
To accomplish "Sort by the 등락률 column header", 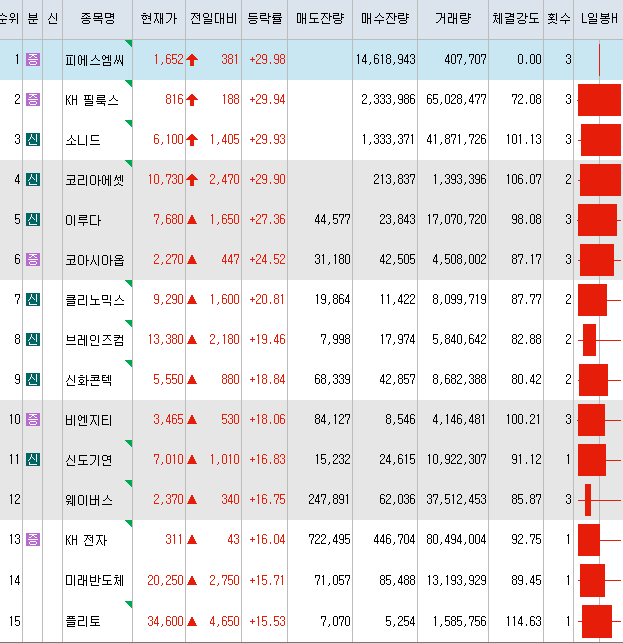I will (x=265, y=18).
